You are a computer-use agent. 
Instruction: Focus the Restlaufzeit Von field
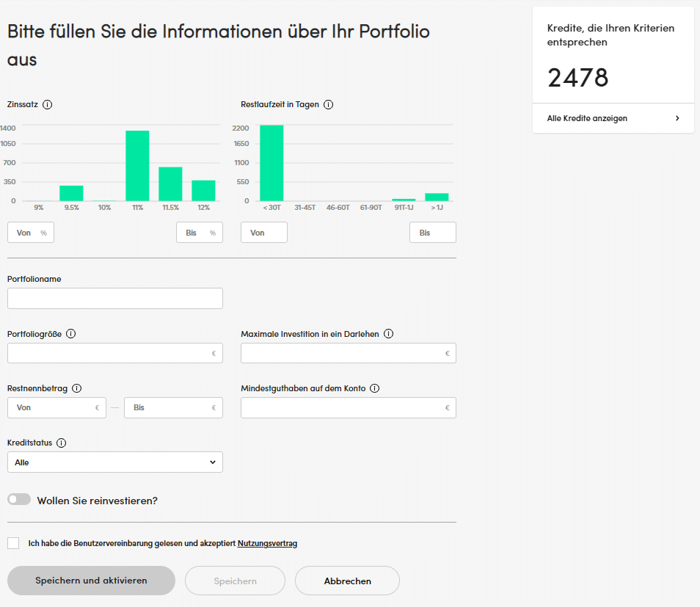tap(264, 233)
